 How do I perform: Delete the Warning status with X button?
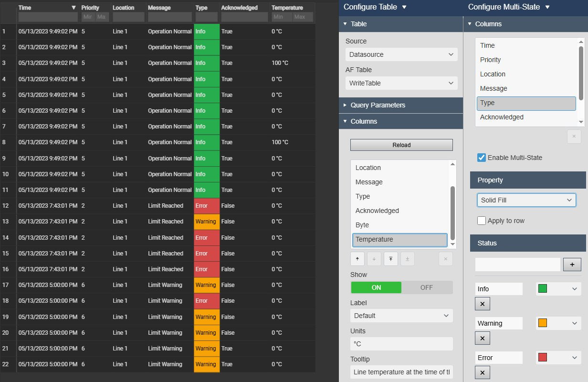point(482,338)
